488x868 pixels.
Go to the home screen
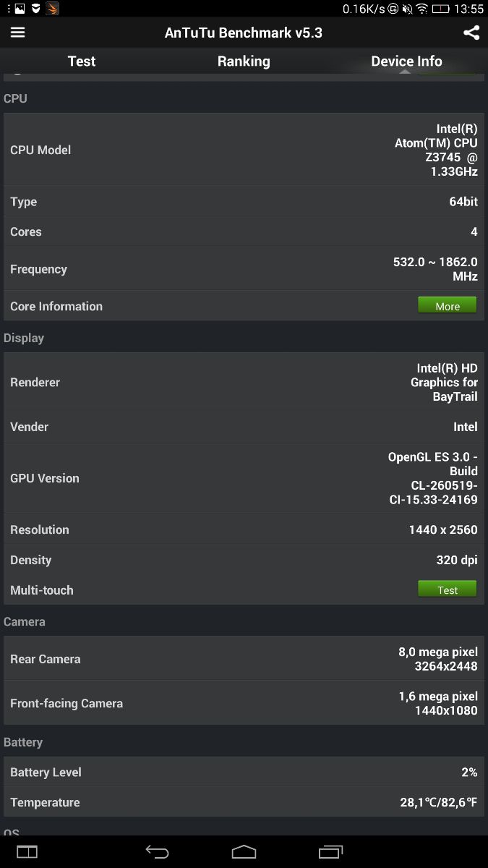244,851
